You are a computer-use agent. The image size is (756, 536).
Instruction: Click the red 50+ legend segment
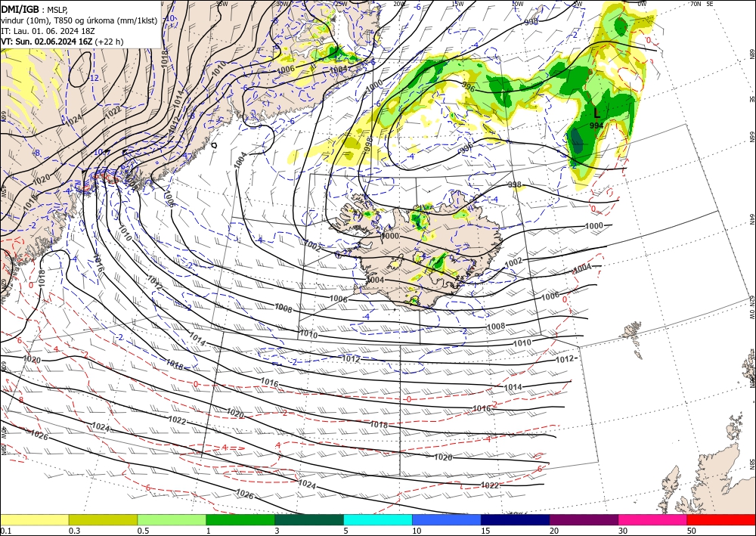(x=721, y=519)
